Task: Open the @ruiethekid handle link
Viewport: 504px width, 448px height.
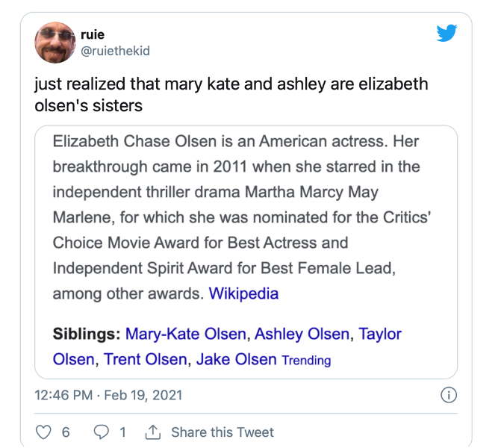Action: (115, 51)
